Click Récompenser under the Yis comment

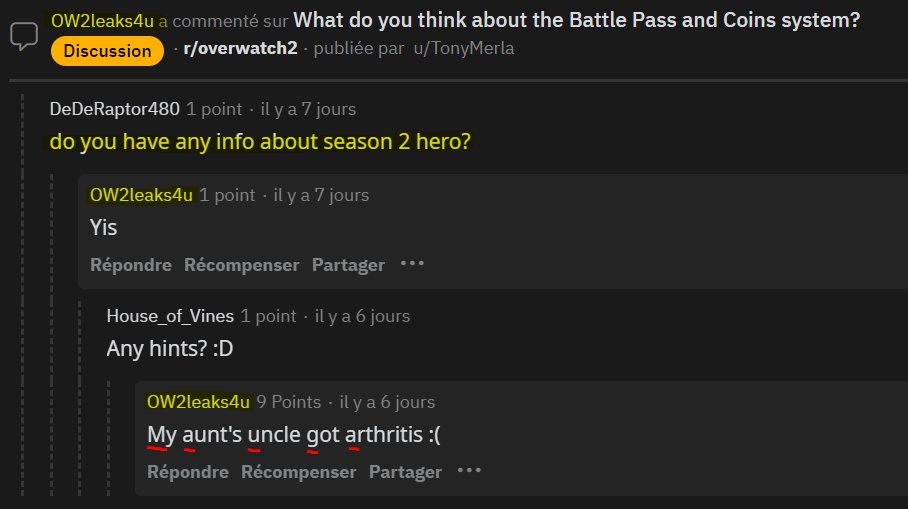click(x=241, y=265)
